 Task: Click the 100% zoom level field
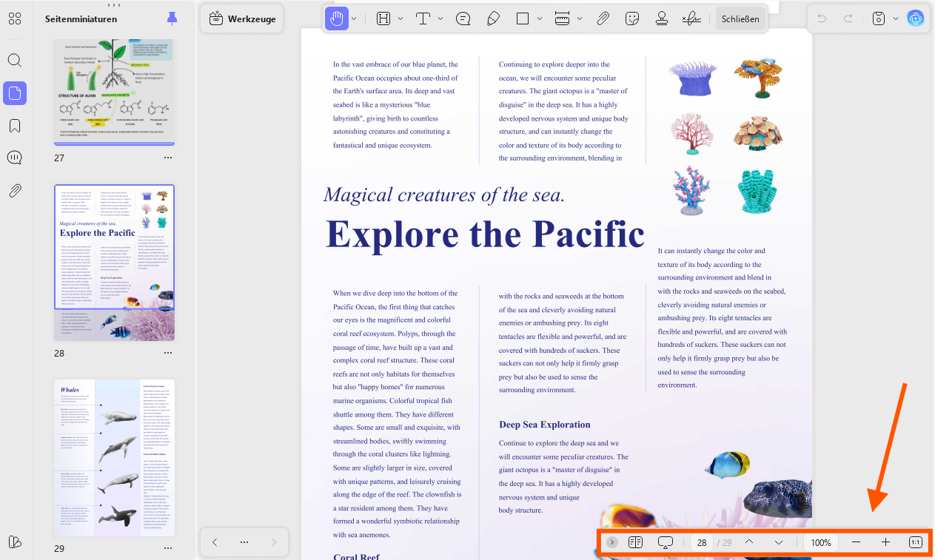[821, 542]
